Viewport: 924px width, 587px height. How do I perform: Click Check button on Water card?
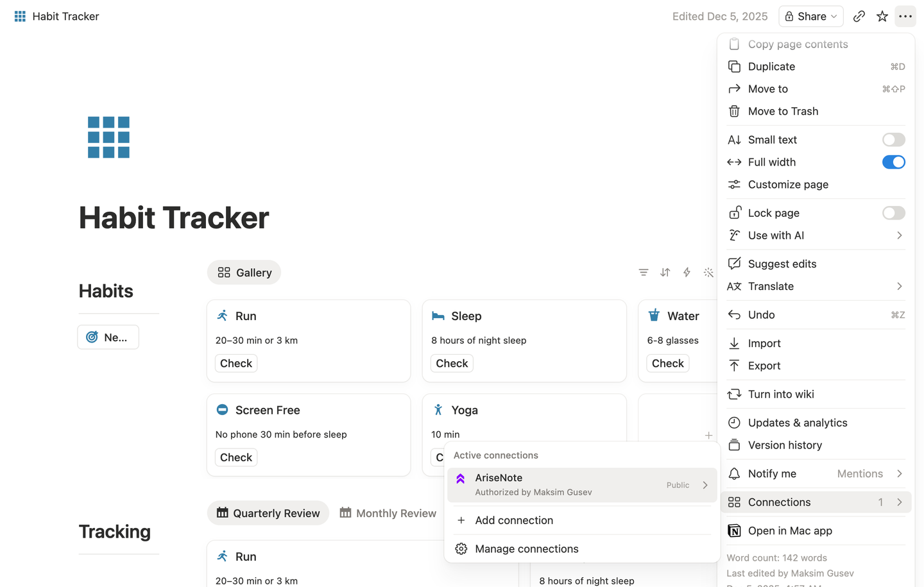coord(668,364)
